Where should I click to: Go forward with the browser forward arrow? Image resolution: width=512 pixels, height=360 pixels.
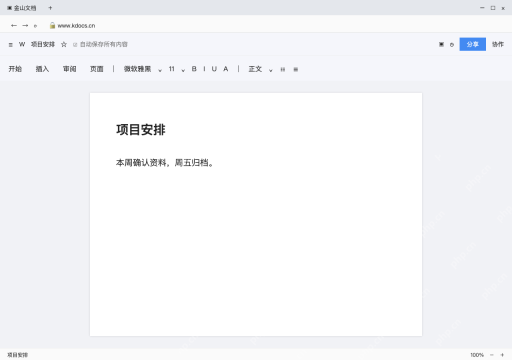(x=25, y=25)
